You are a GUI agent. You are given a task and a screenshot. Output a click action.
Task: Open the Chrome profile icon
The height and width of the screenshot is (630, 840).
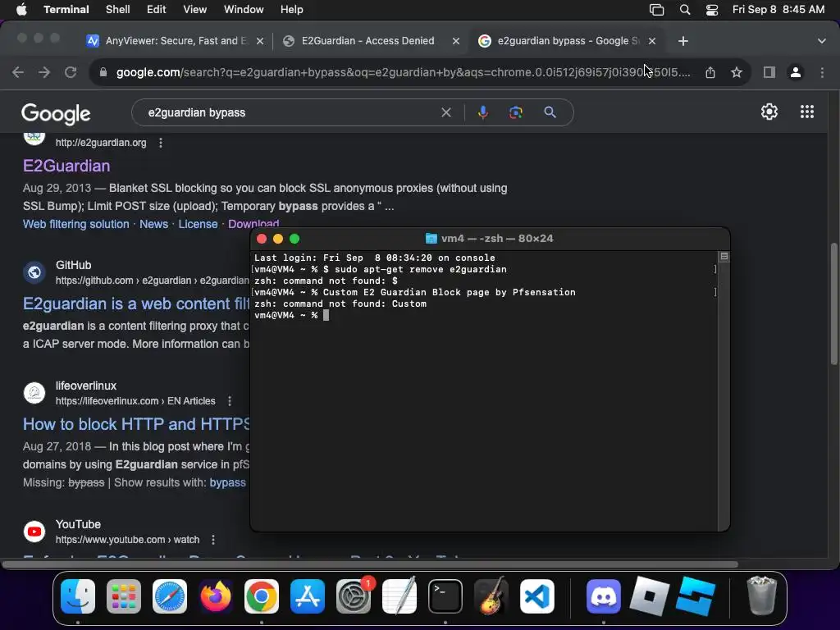click(x=796, y=72)
